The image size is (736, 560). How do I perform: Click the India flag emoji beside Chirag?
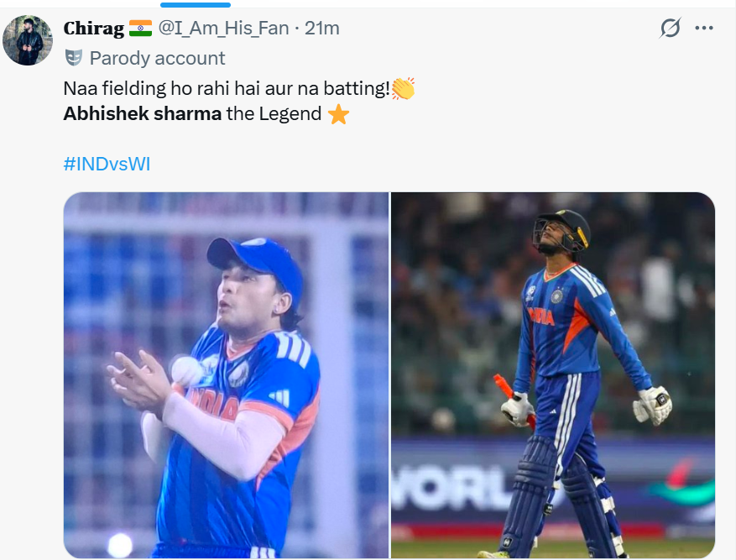141,29
